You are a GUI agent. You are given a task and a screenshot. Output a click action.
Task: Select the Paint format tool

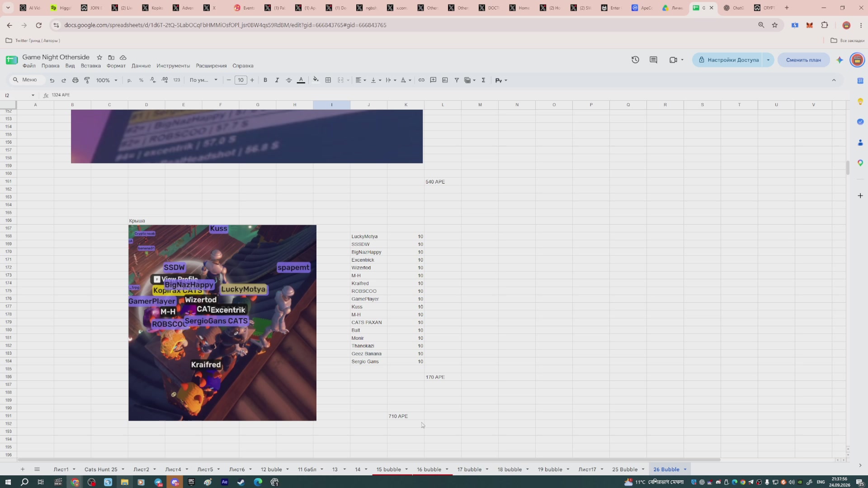pos(87,80)
